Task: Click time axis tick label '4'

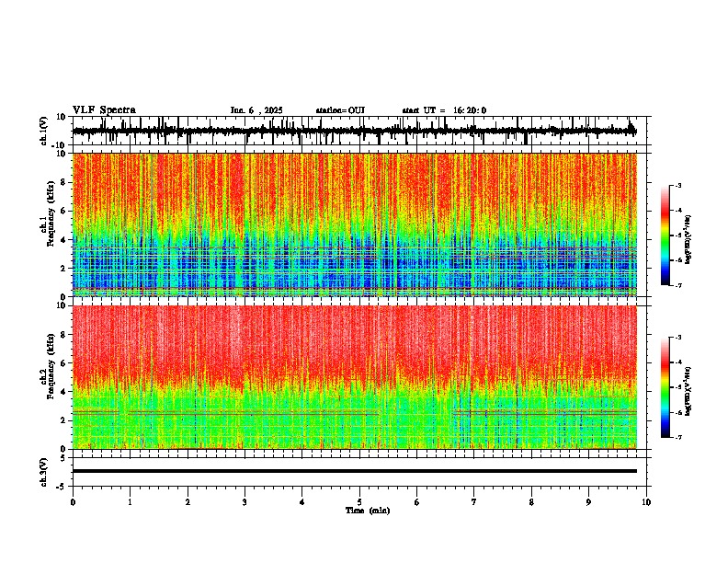Action: tap(302, 502)
